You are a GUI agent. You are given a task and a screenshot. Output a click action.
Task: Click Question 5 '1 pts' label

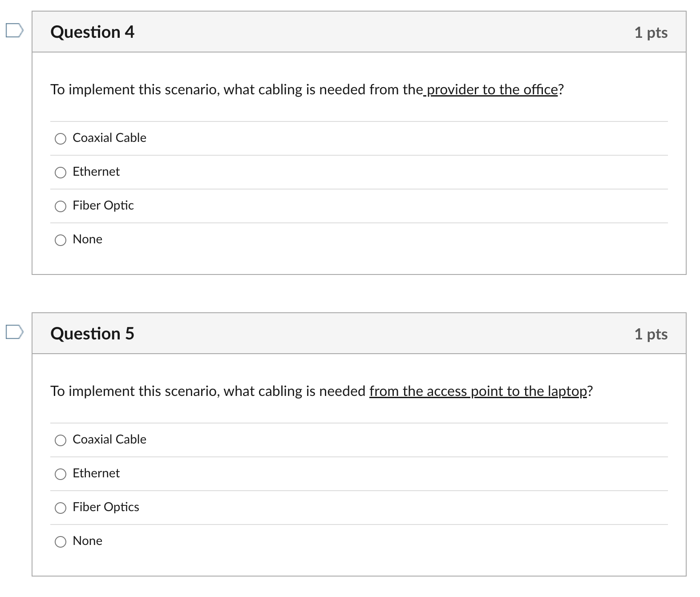pos(651,334)
